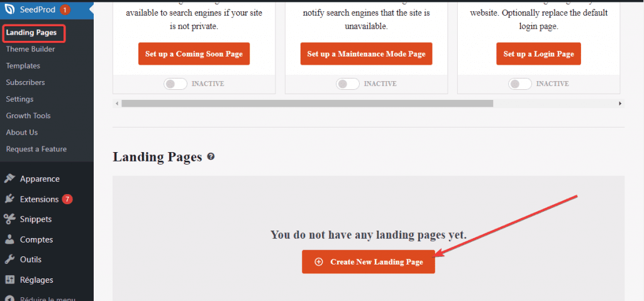Viewport: 644px width, 301px height.
Task: Click INACTIVE label under Coming Soon card
Action: [208, 84]
